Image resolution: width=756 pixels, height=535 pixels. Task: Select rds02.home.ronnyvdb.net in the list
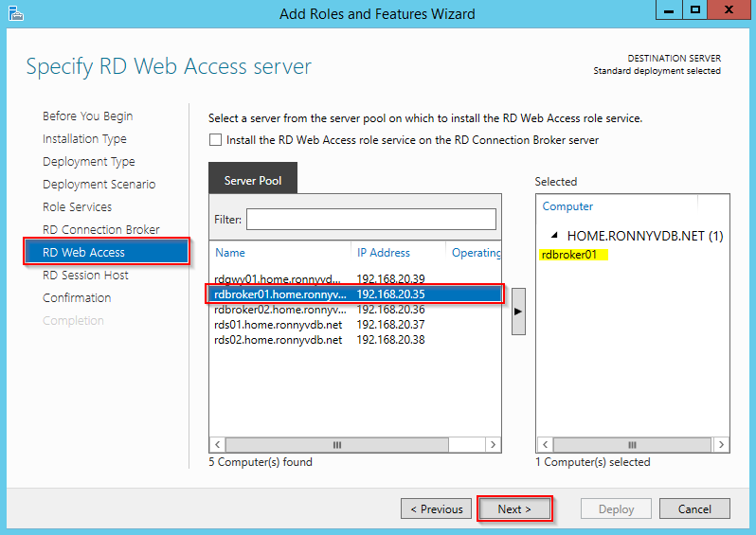(x=278, y=340)
